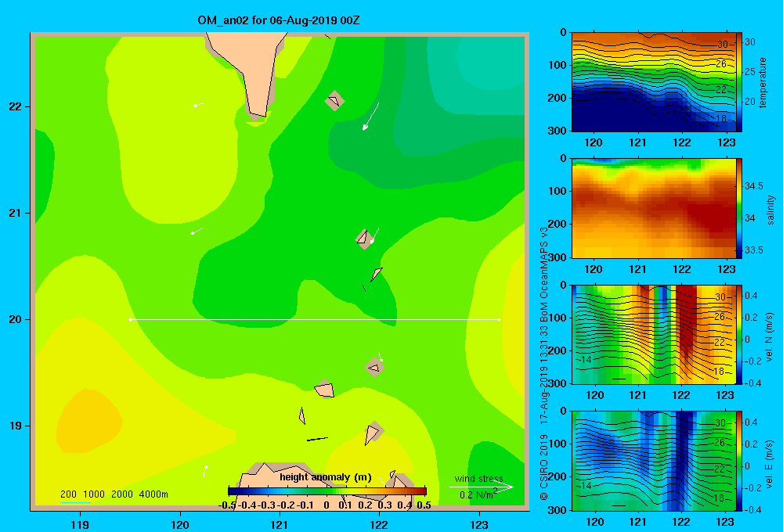Viewport: 783px width, 532px height.
Task: Click the temperature color scale bar
Action: (x=739, y=82)
